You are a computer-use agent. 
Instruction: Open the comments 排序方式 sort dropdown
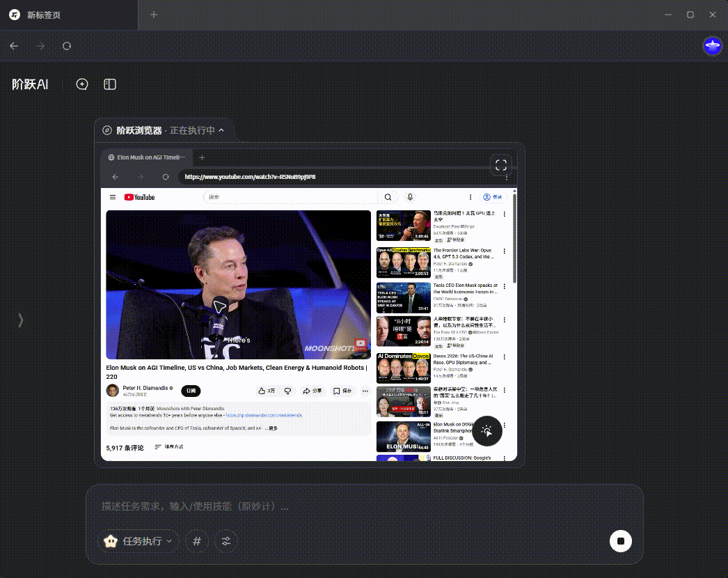[x=169, y=447]
